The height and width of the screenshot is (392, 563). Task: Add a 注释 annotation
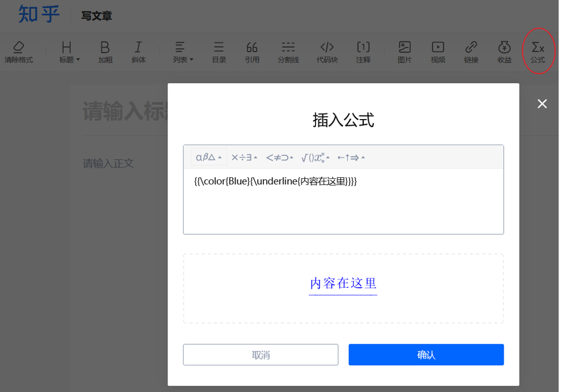(363, 52)
